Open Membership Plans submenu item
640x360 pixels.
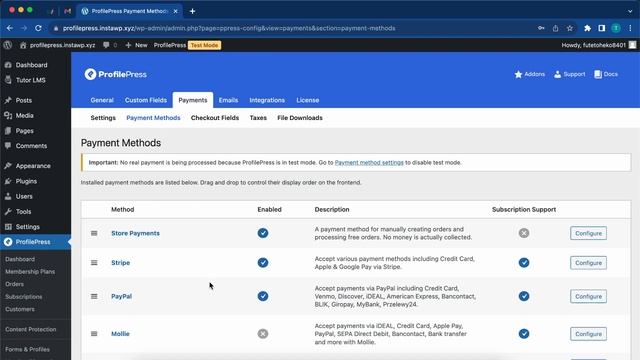[x=30, y=271]
